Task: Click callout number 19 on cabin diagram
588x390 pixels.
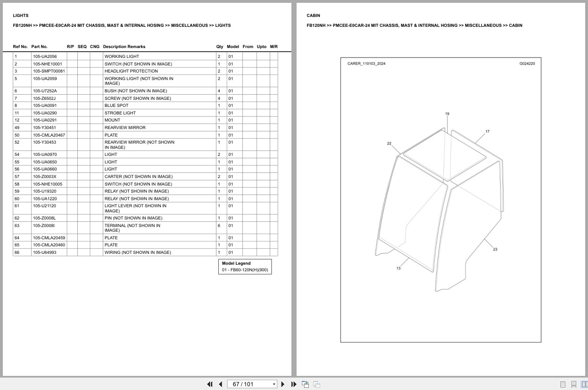Action: [x=447, y=114]
